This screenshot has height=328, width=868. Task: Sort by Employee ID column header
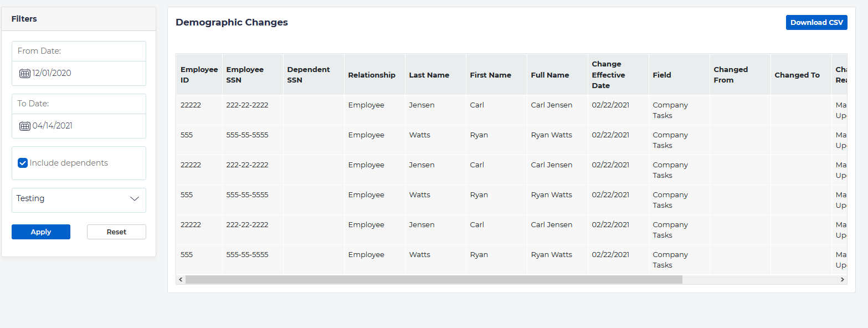tap(199, 75)
